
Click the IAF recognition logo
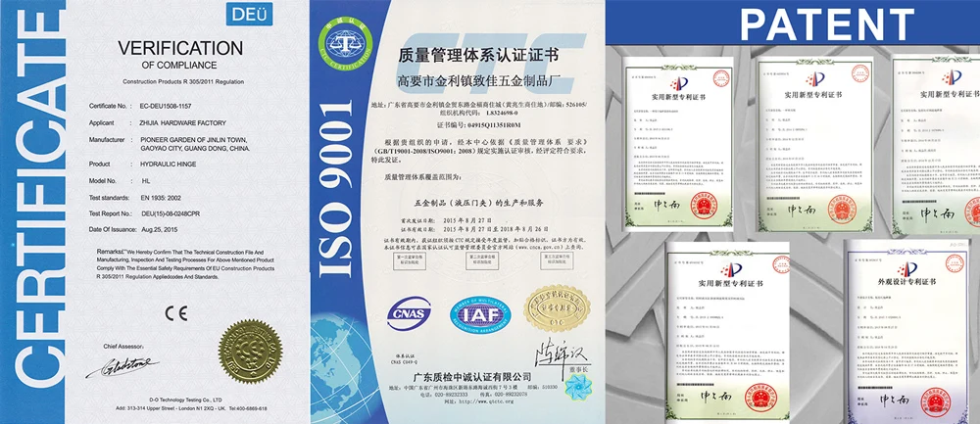coord(480,314)
